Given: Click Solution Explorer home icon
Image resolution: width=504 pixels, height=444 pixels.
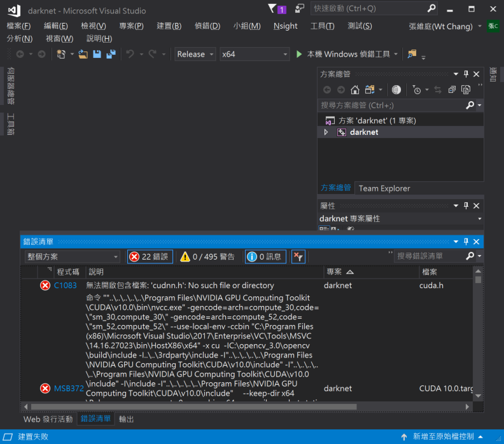Looking at the screenshot, I should 355,90.
